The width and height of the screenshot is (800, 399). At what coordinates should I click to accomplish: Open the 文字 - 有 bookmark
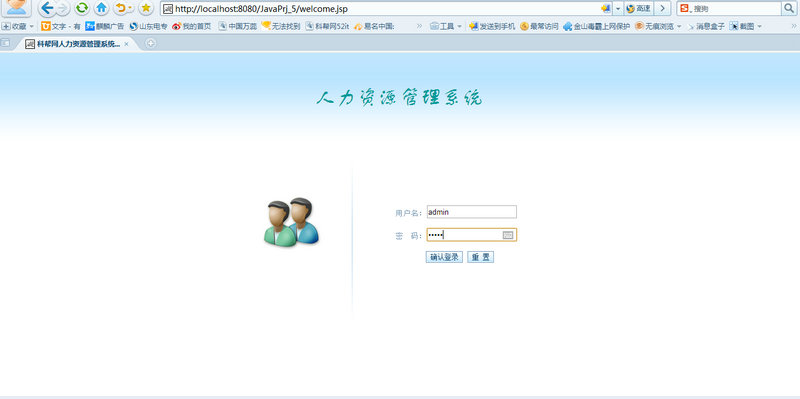[61, 26]
